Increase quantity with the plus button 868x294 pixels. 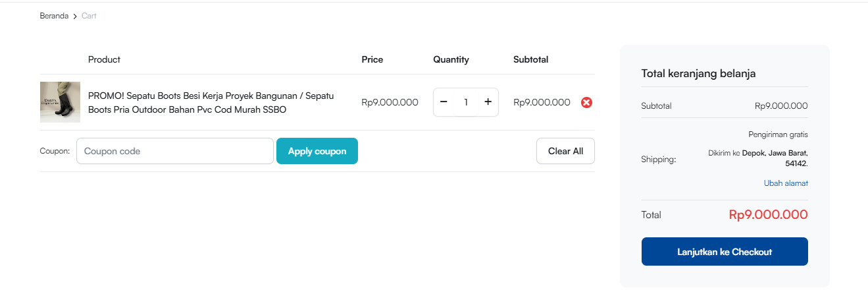pos(488,102)
